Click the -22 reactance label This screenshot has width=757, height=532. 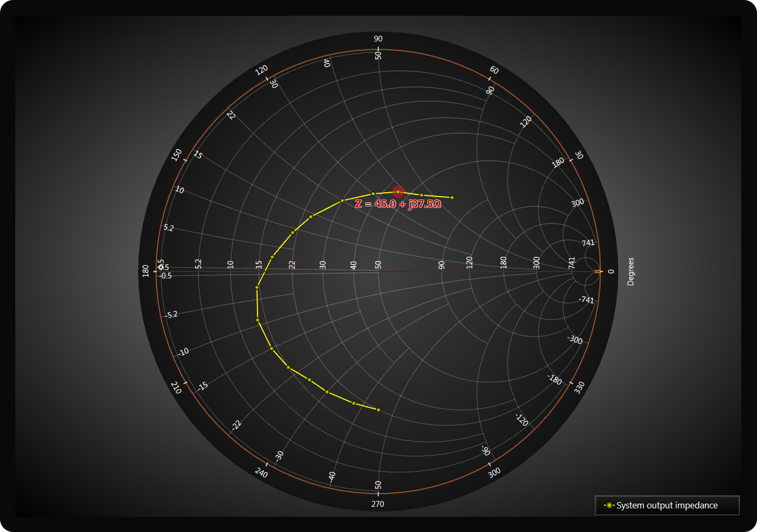click(237, 425)
